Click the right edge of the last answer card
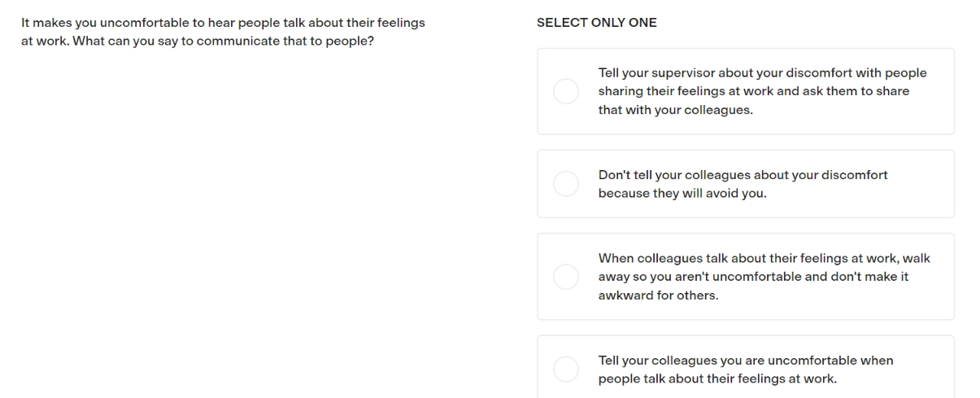980x398 pixels. click(x=953, y=367)
